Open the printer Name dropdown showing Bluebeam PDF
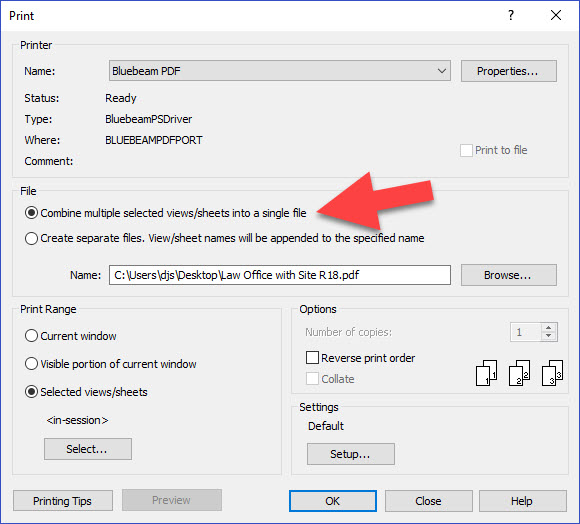 tap(280, 71)
